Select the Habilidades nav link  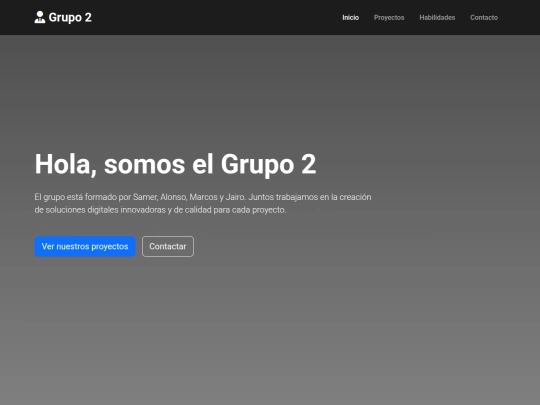coord(437,18)
